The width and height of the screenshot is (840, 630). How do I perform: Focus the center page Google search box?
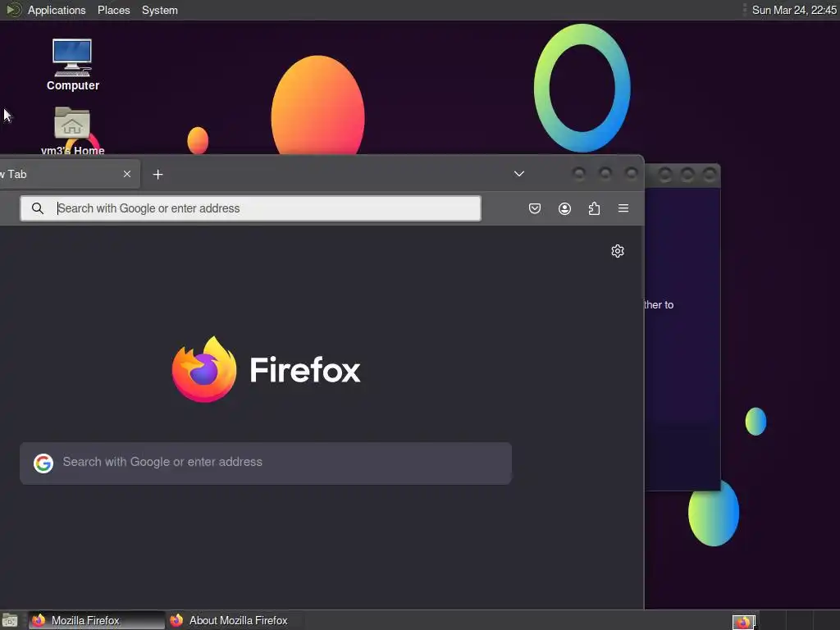[x=266, y=463]
